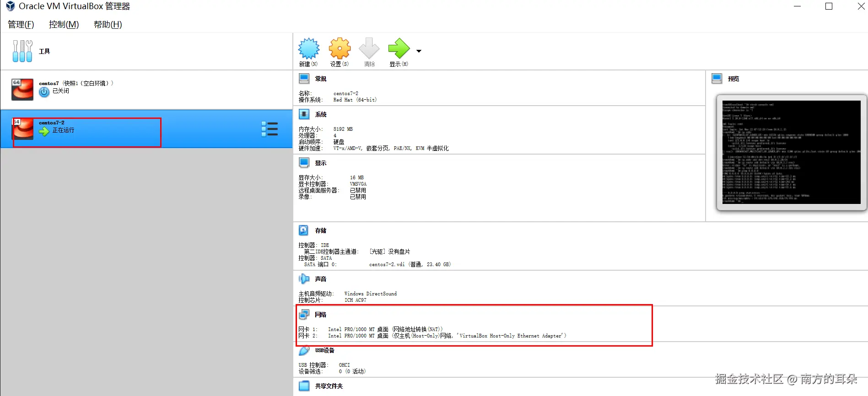Screen dimensions: 868x396
Task: Click the Audio (声音) section speaker icon
Action: click(304, 278)
